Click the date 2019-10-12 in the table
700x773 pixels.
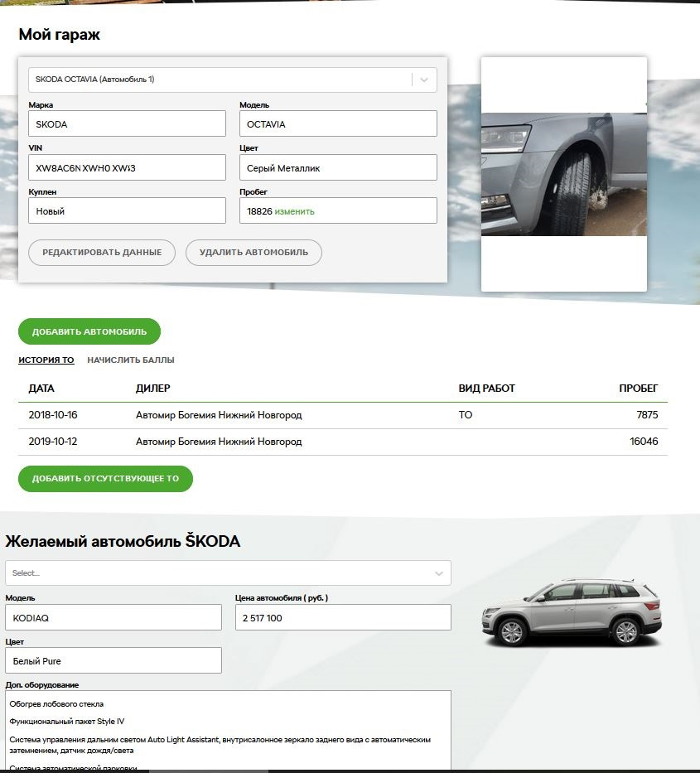coord(53,442)
